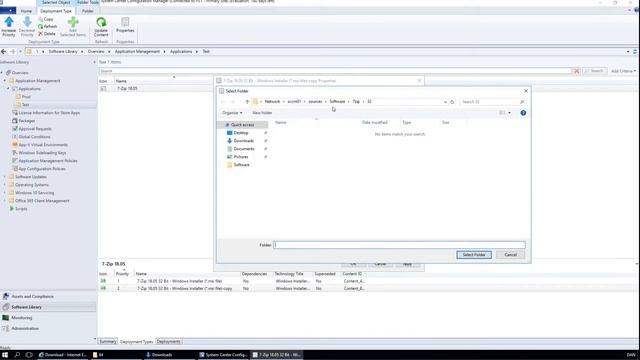Click the Refresh ribbon command

click(47, 27)
